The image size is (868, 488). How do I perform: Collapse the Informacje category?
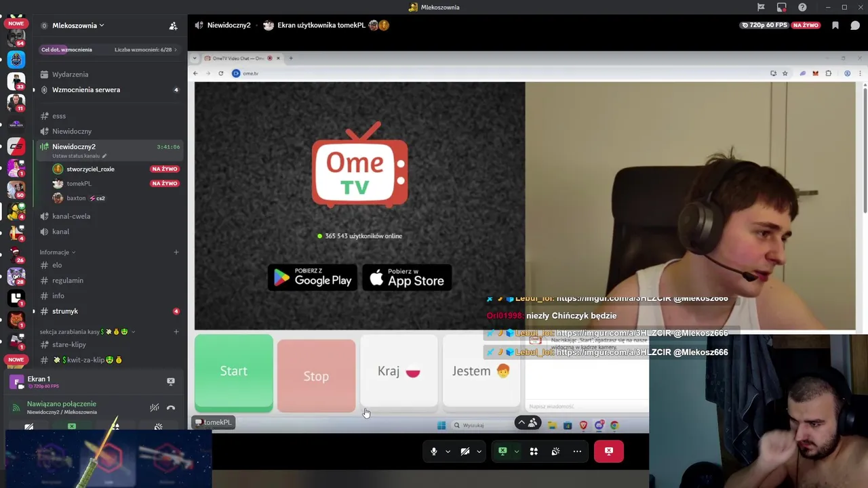click(x=57, y=252)
